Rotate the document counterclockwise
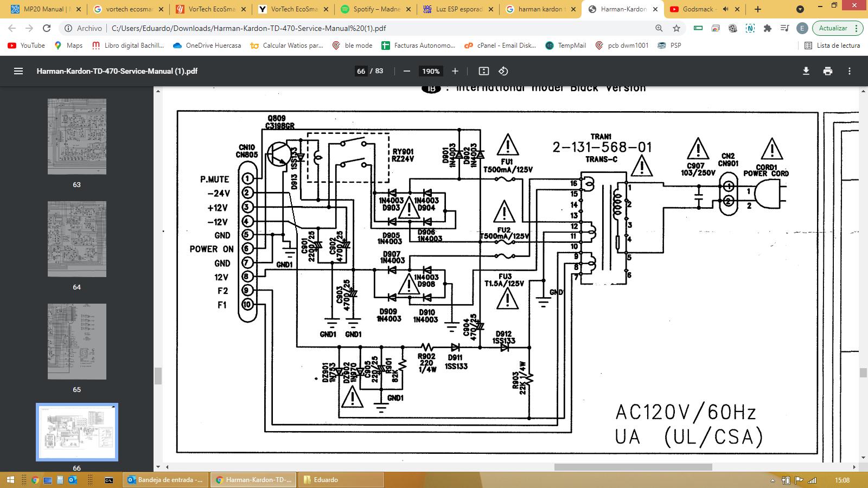This screenshot has height=488, width=868. tap(503, 71)
